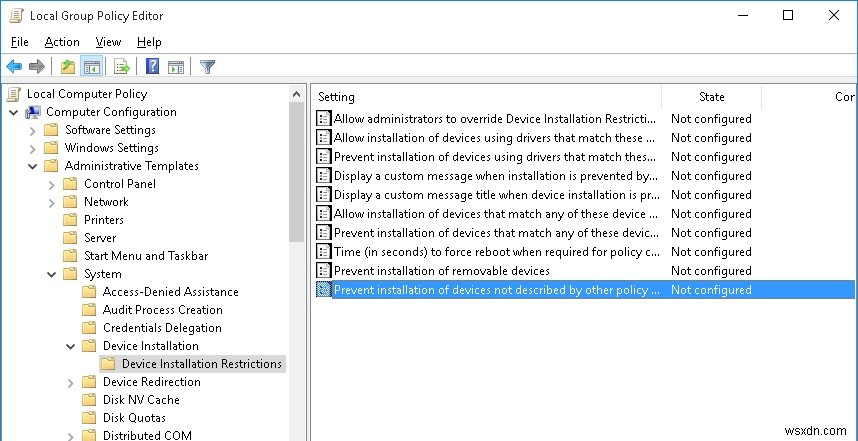Toggle the Show/Hide Action Pane icon
Viewport: 858px width, 441px height.
176,67
